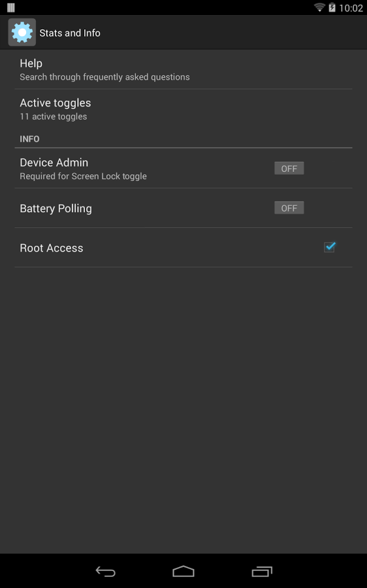This screenshot has width=367, height=588.
Task: Tap the charging battery status icon
Action: click(332, 7)
